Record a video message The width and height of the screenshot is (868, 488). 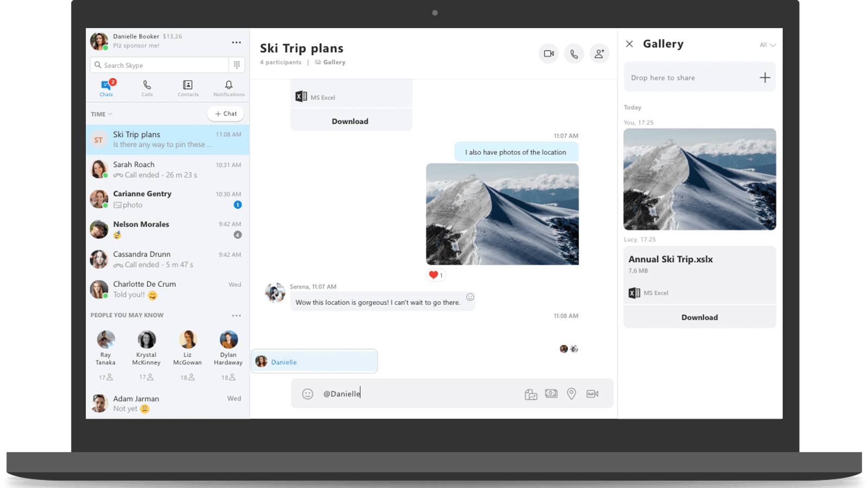point(592,394)
